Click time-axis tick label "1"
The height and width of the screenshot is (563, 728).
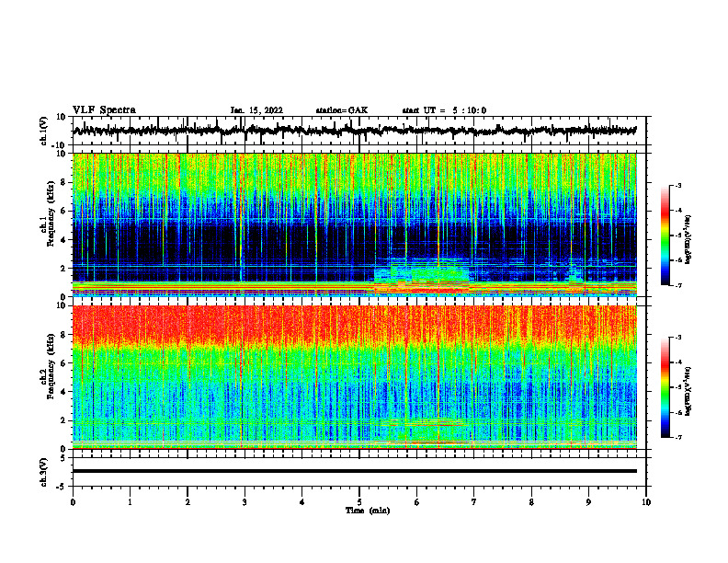tap(130, 502)
